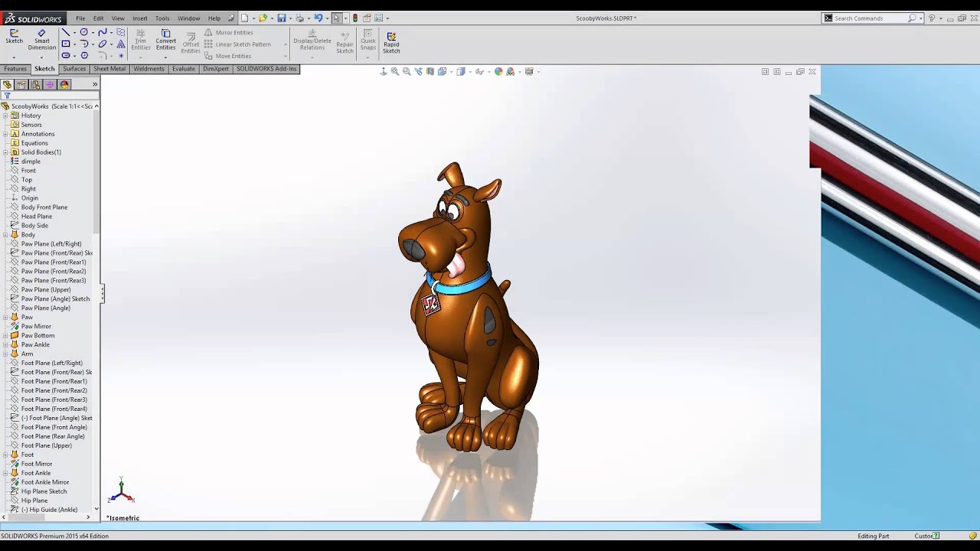Viewport: 980px width, 551px height.
Task: Click the coordinate triad in the viewport
Action: click(121, 491)
